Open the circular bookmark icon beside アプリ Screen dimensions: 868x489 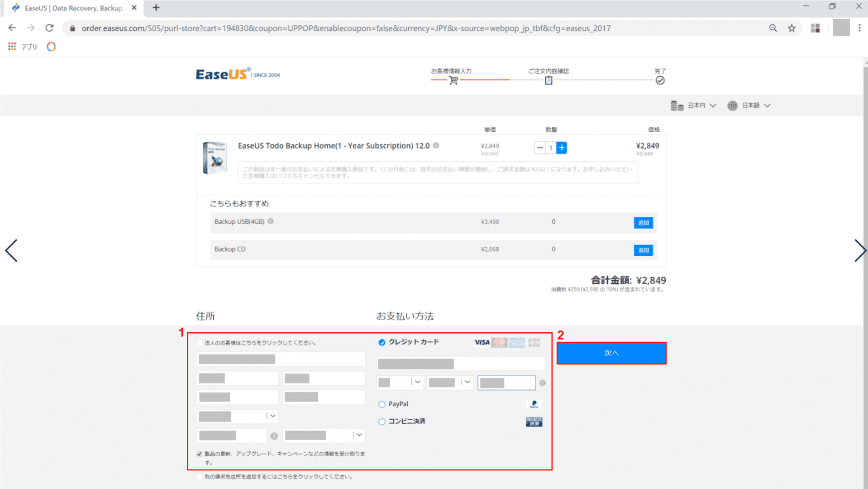click(51, 47)
